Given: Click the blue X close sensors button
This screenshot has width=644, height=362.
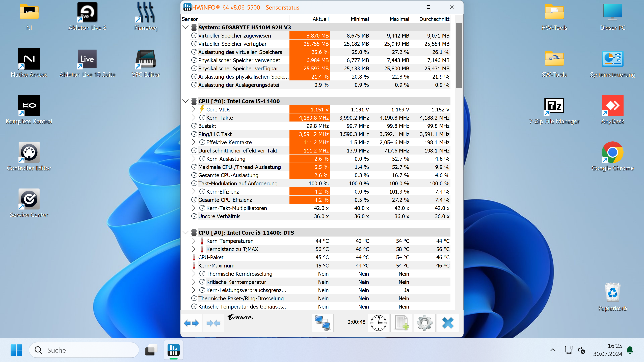Looking at the screenshot, I should (448, 323).
